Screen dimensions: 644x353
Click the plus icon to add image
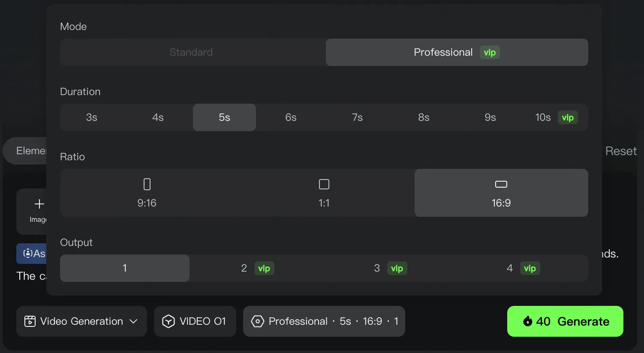(39, 204)
